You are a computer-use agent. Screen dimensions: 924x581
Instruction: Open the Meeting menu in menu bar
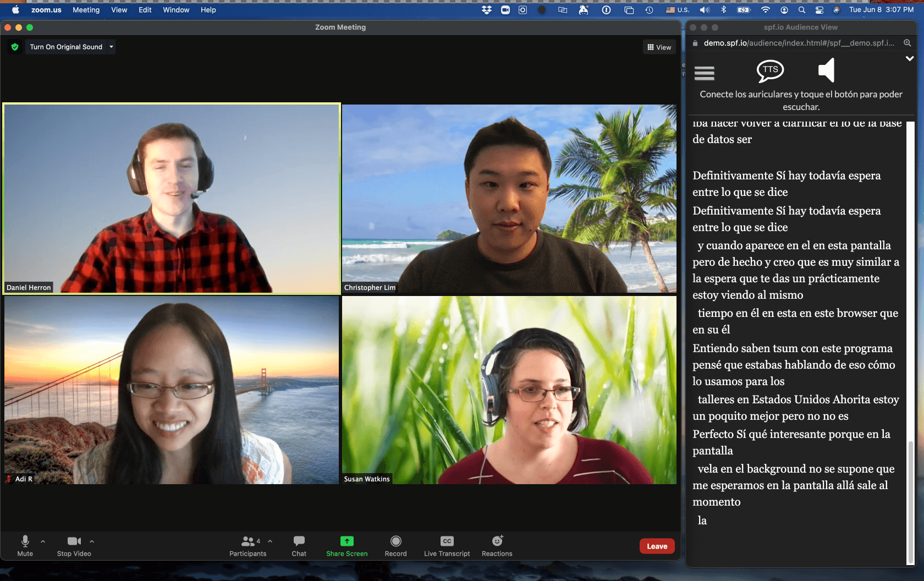click(x=86, y=10)
